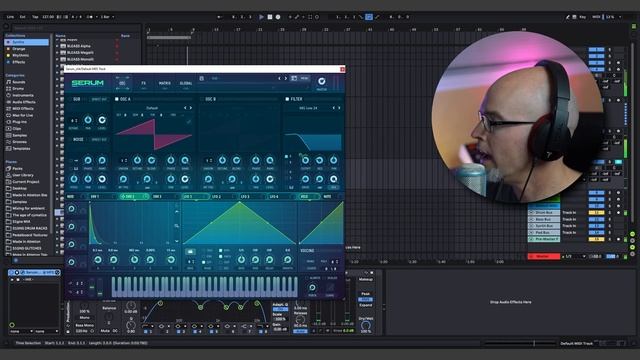Go to next Serum preset with arrow
Image resolution: width=640 pixels, height=360 pixels.
(x=285, y=78)
